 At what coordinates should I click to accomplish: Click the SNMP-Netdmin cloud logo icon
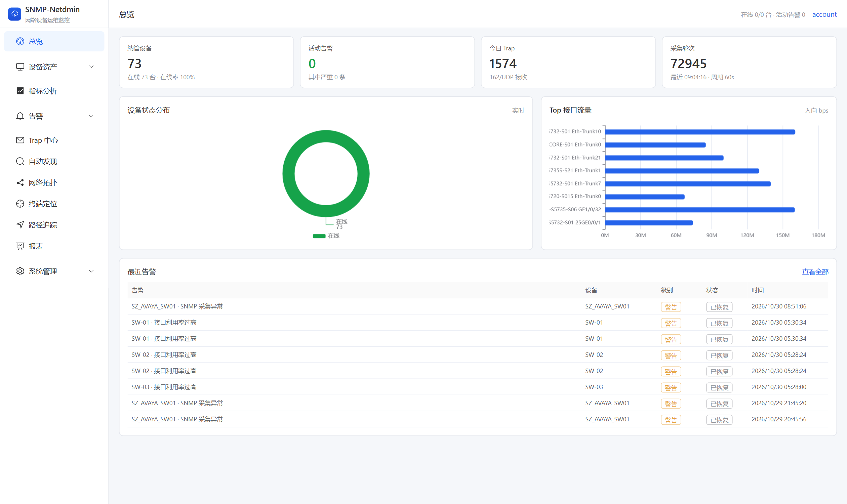[x=14, y=14]
